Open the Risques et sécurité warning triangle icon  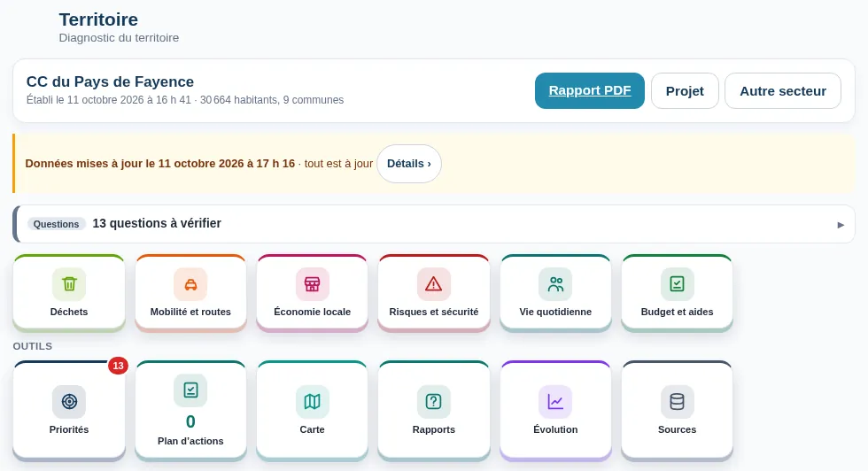433,284
